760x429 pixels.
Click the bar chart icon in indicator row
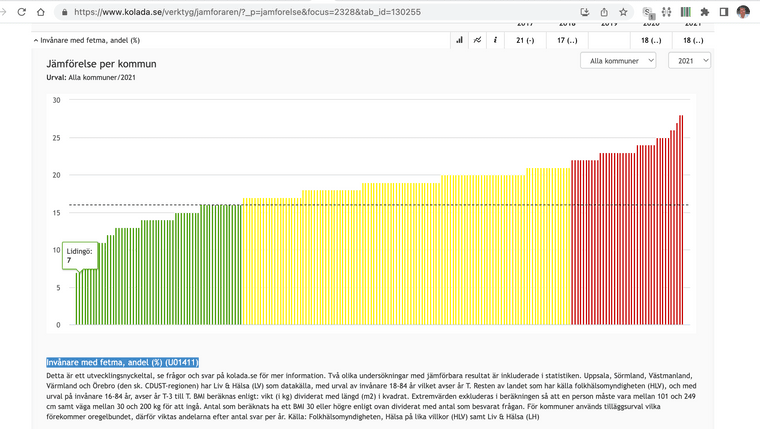460,40
